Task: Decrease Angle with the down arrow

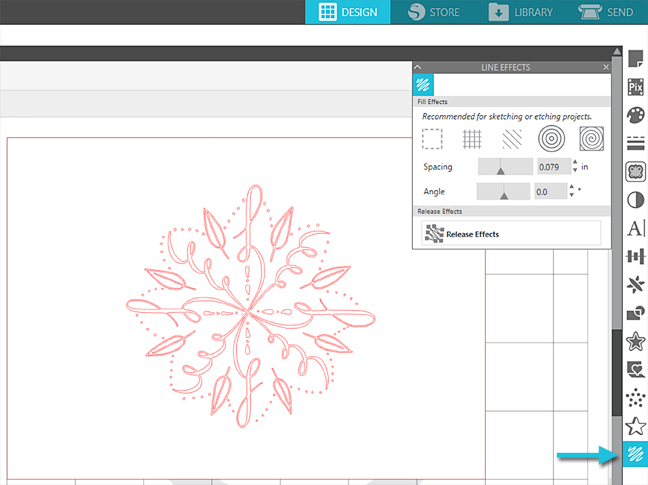Action: coord(572,195)
